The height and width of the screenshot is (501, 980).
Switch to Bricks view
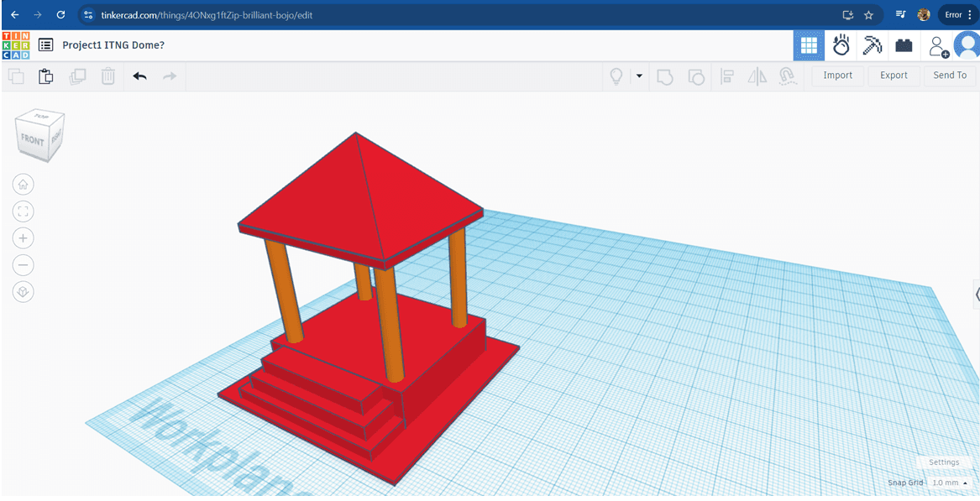click(904, 45)
